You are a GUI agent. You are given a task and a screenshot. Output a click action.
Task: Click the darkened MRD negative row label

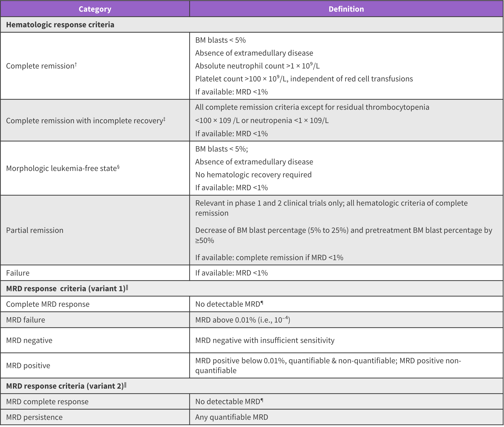click(x=29, y=340)
